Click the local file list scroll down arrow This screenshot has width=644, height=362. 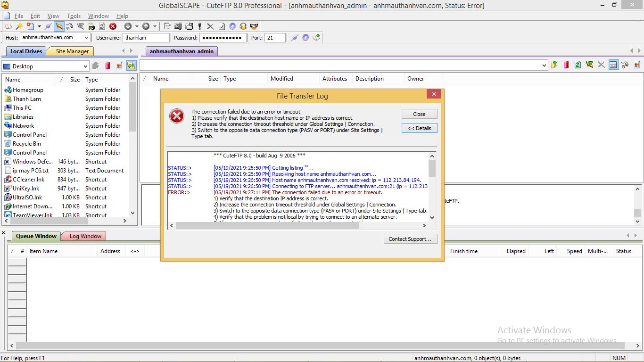(132, 213)
